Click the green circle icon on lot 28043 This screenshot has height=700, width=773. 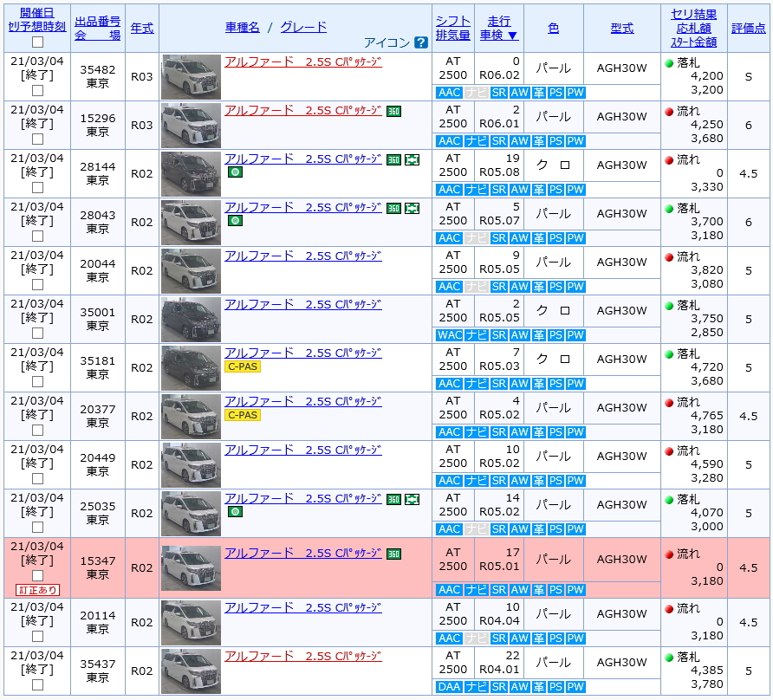(235, 220)
